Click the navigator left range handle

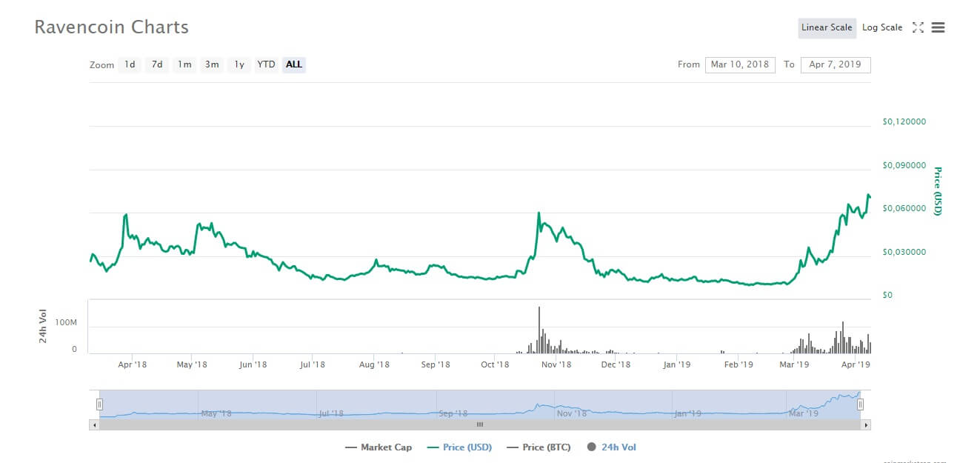coord(99,404)
